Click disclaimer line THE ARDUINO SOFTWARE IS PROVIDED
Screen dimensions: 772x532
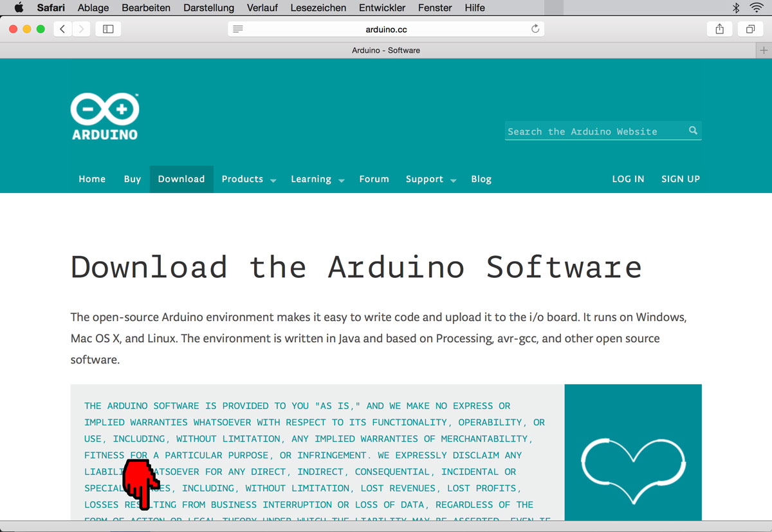coord(297,406)
